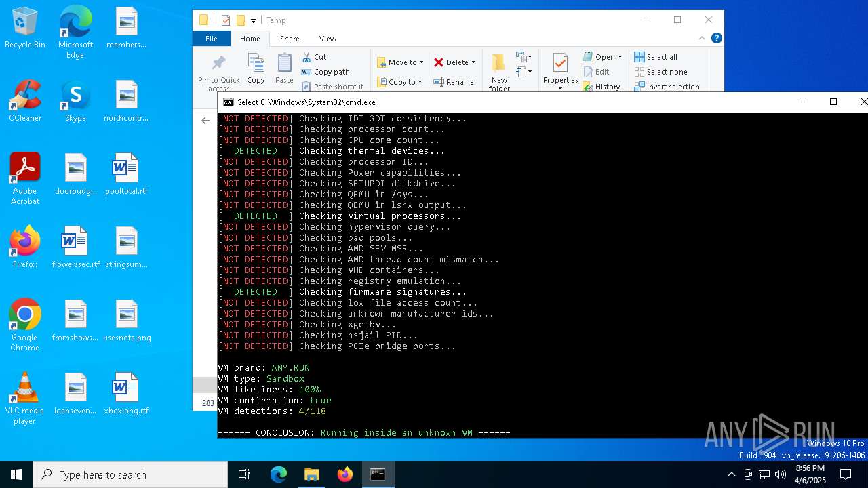The image size is (868, 488).
Task: Open Firefox from taskbar
Action: [344, 474]
